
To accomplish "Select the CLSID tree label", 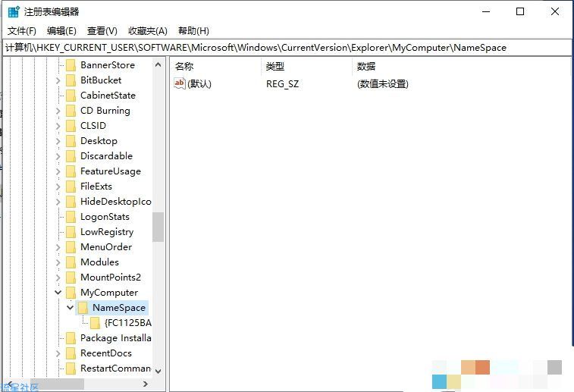I will [x=93, y=126].
